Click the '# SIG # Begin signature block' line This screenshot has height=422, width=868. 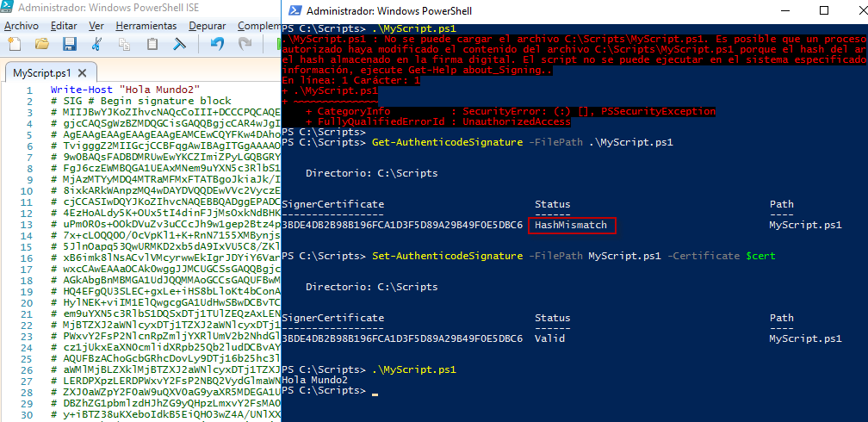[x=140, y=102]
